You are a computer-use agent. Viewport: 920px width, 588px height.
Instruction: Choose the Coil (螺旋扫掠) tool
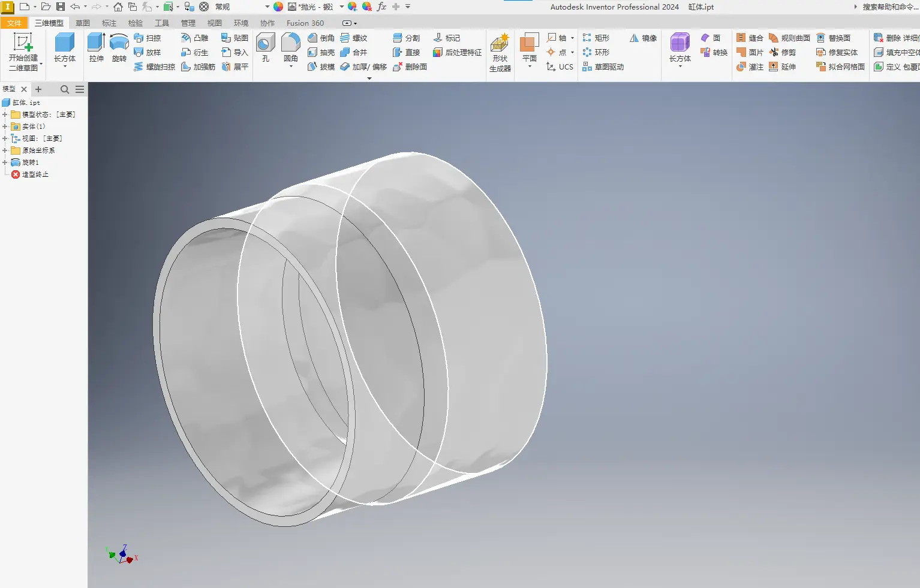tap(155, 67)
